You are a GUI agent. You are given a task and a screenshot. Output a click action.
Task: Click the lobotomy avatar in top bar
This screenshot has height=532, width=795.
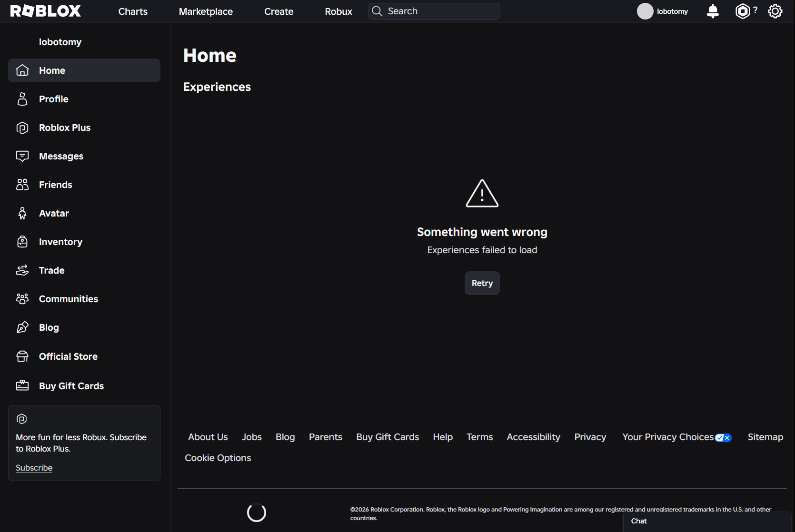[645, 11]
